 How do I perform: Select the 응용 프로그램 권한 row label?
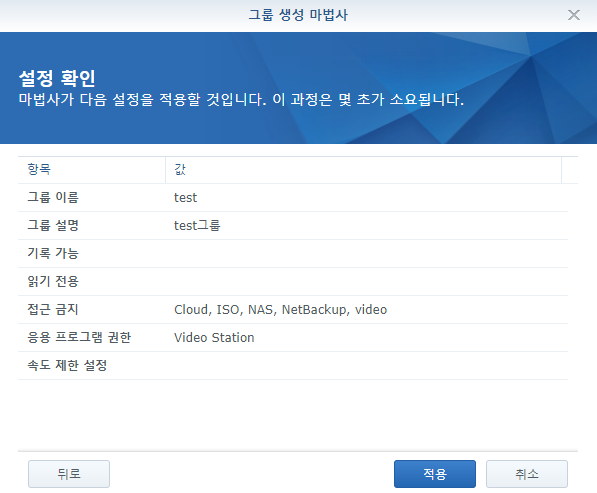tap(79, 338)
